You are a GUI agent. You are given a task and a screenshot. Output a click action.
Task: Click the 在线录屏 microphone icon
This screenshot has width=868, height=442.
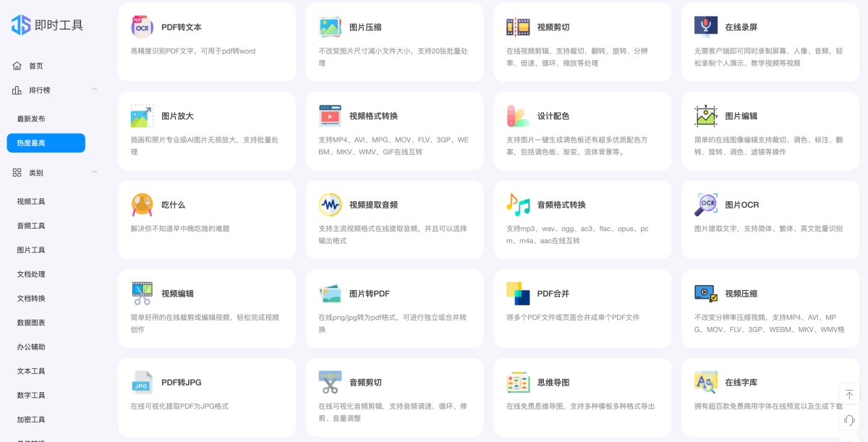tap(706, 27)
